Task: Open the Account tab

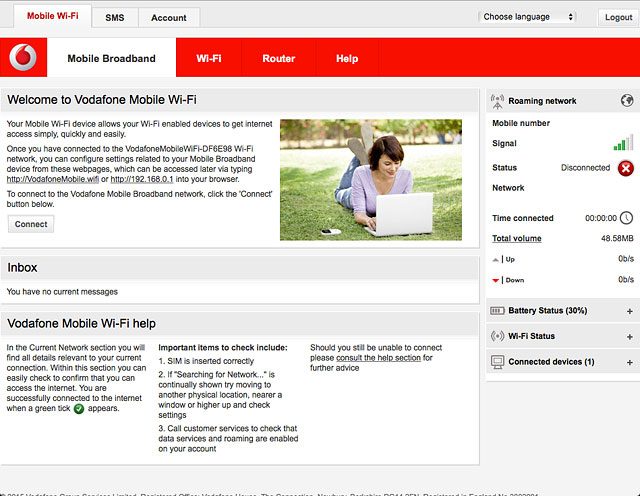Action: (x=168, y=18)
